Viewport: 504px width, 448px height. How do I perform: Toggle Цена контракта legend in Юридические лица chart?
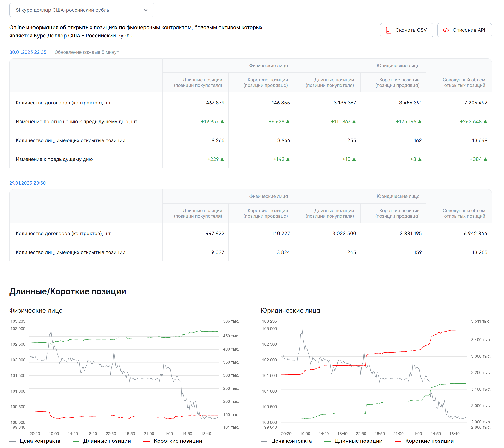click(x=291, y=441)
